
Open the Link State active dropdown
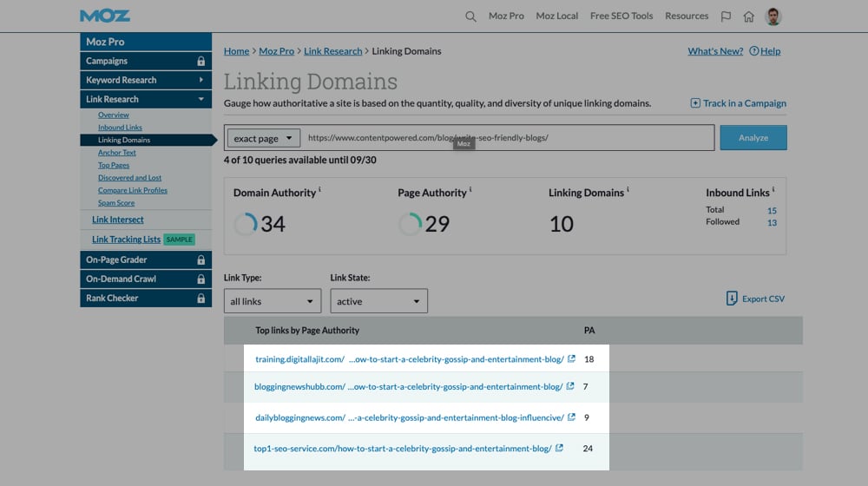[x=378, y=301]
